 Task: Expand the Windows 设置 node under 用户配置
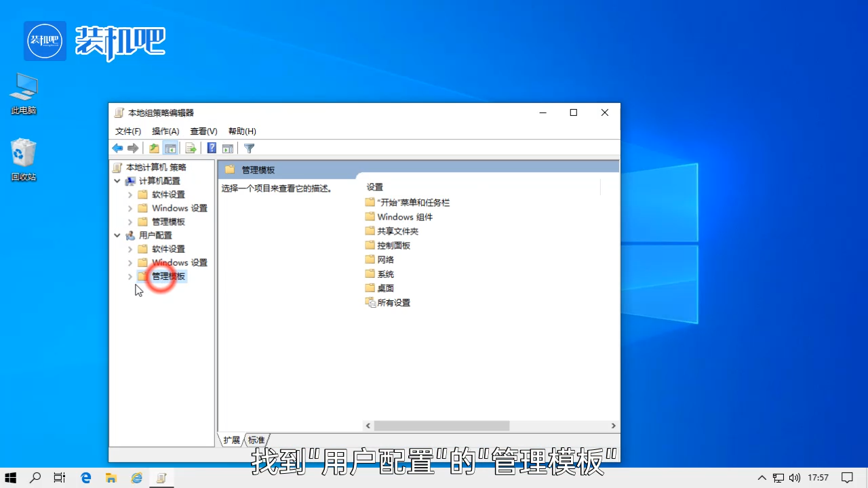pyautogui.click(x=130, y=262)
